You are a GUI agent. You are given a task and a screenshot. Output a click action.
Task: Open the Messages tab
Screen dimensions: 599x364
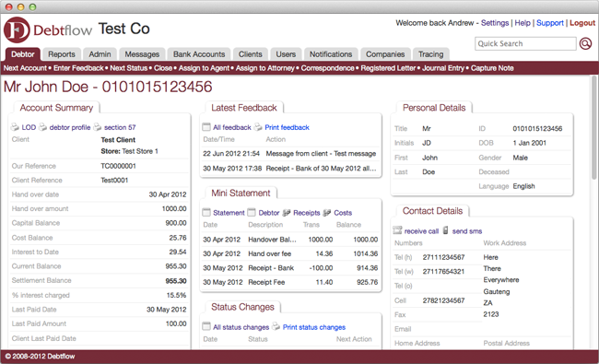click(142, 54)
